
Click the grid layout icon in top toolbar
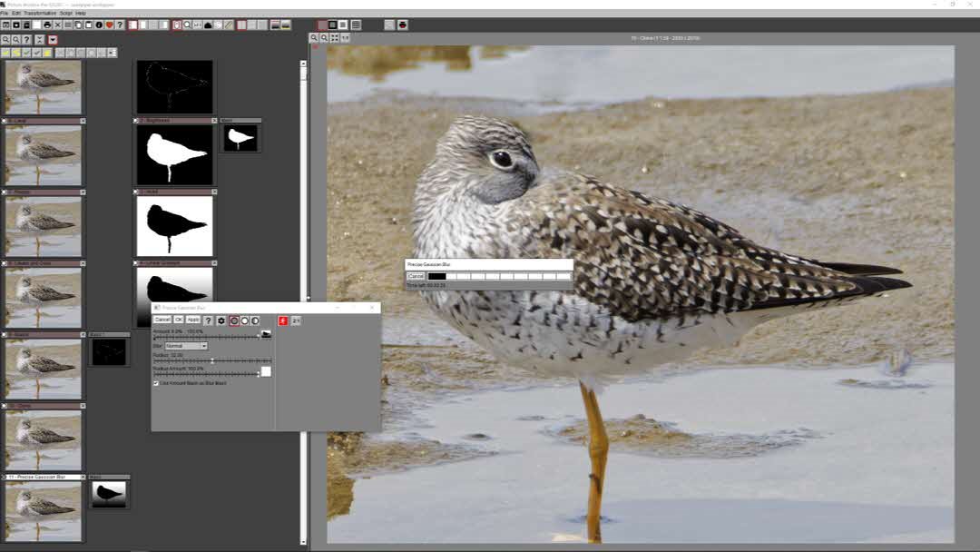356,25
